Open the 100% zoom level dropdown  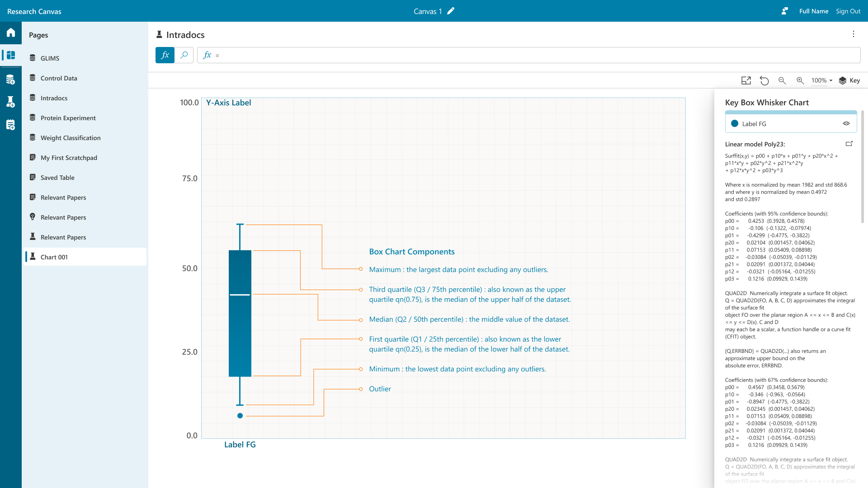click(x=821, y=80)
